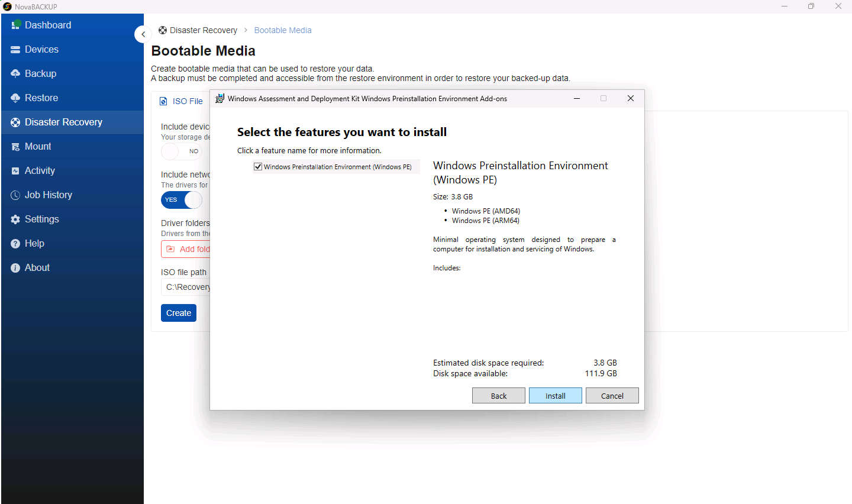Select the Windows Preinstallation Environment feature name
The width and height of the screenshot is (852, 504).
338,167
